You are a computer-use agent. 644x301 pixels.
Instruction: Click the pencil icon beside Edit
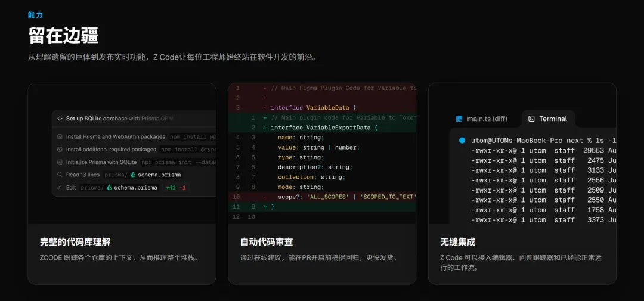coord(60,187)
